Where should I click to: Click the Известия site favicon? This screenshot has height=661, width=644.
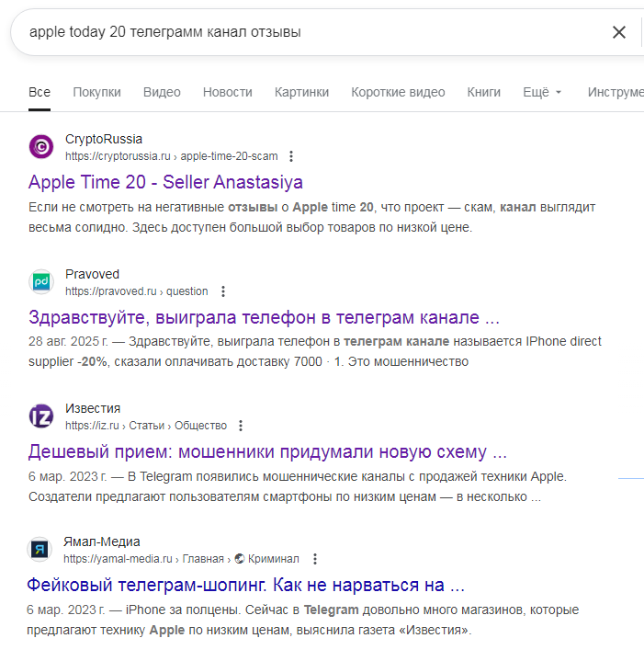tap(41, 416)
